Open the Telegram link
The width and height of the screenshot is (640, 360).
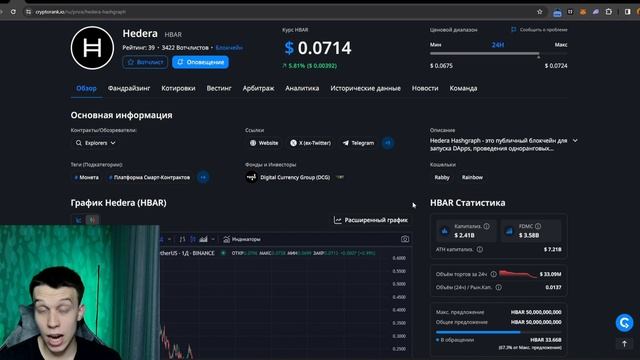(358, 143)
